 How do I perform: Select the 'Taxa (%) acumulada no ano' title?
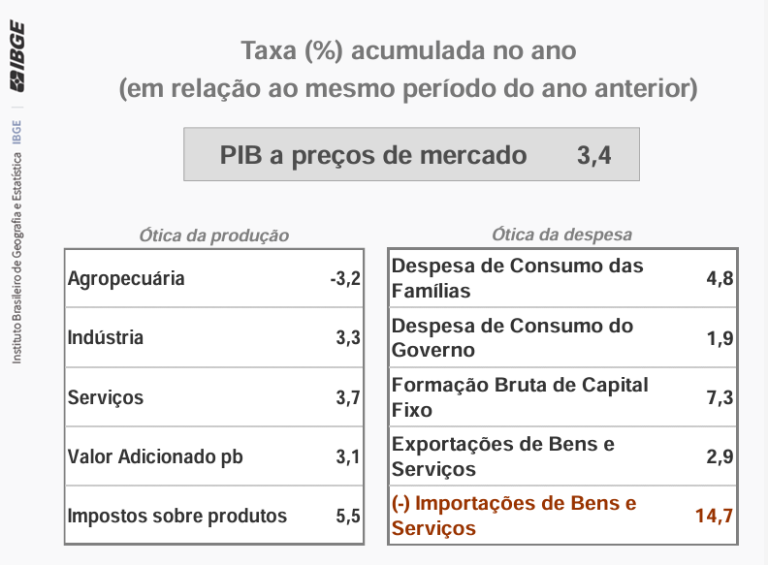[408, 50]
